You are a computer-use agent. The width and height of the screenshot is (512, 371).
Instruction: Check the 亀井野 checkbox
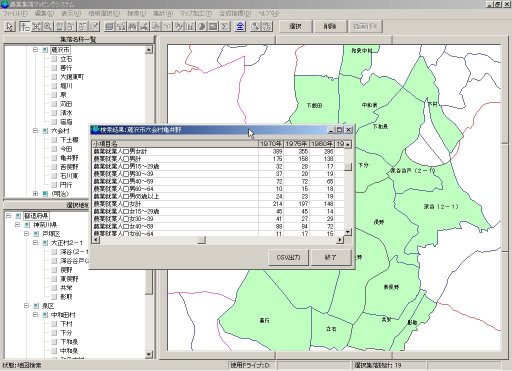(x=54, y=158)
